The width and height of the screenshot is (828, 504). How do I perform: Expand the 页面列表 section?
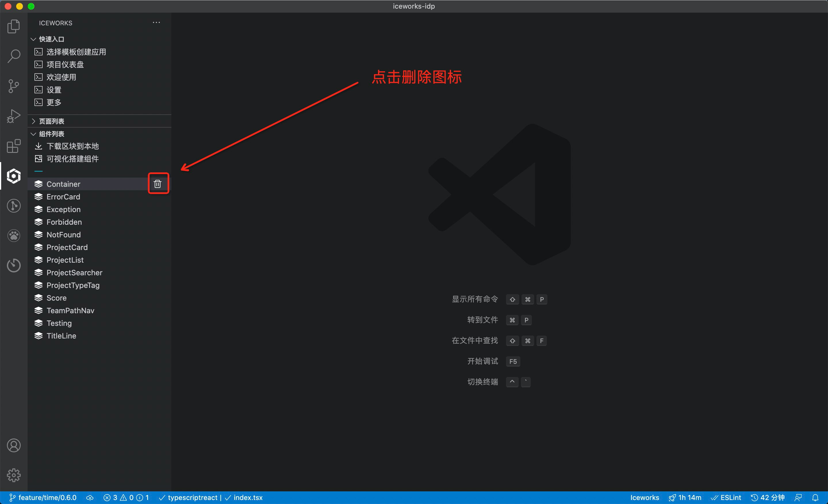pos(33,121)
